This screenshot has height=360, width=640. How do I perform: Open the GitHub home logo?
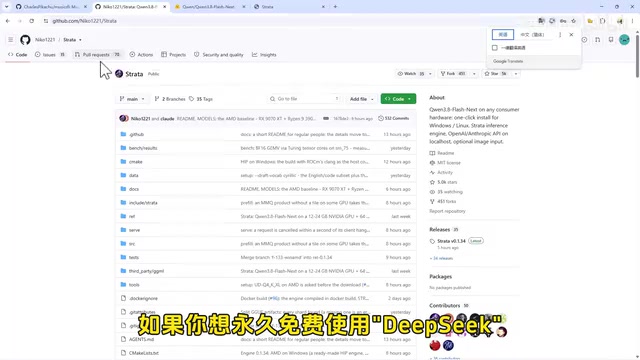point(25,40)
